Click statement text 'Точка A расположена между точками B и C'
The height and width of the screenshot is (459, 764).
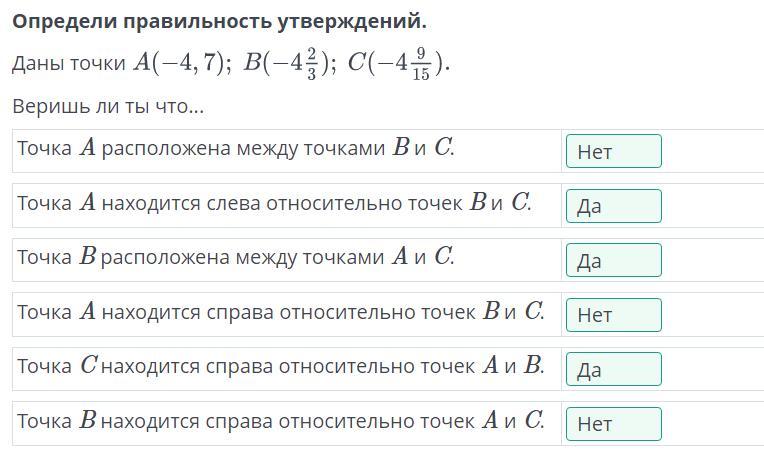[236, 148]
